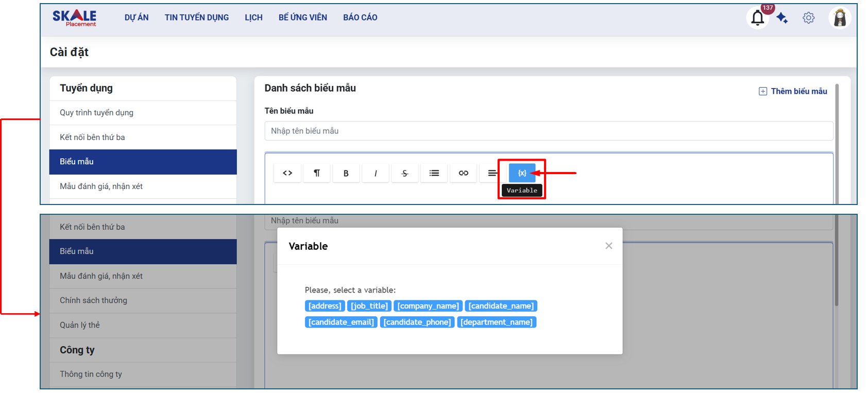Image resolution: width=868 pixels, height=393 pixels.
Task: Toggle code view in editor toolbar
Action: (x=287, y=173)
